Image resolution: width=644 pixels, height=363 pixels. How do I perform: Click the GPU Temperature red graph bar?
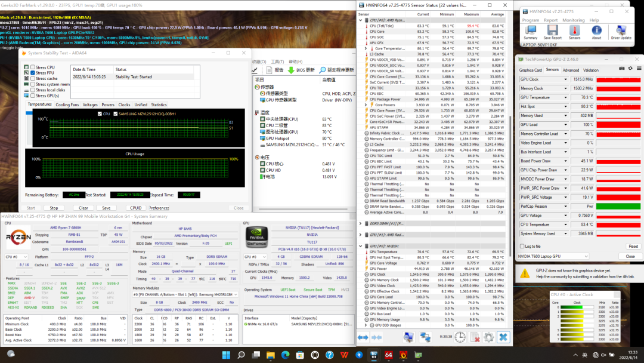618,97
